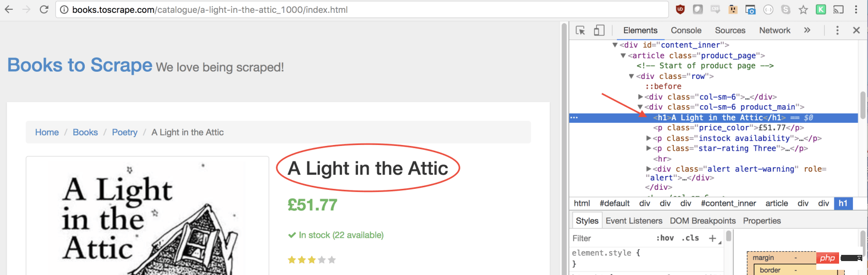This screenshot has width=868, height=275.
Task: Toggle the :hov element state panel
Action: pyautogui.click(x=665, y=238)
